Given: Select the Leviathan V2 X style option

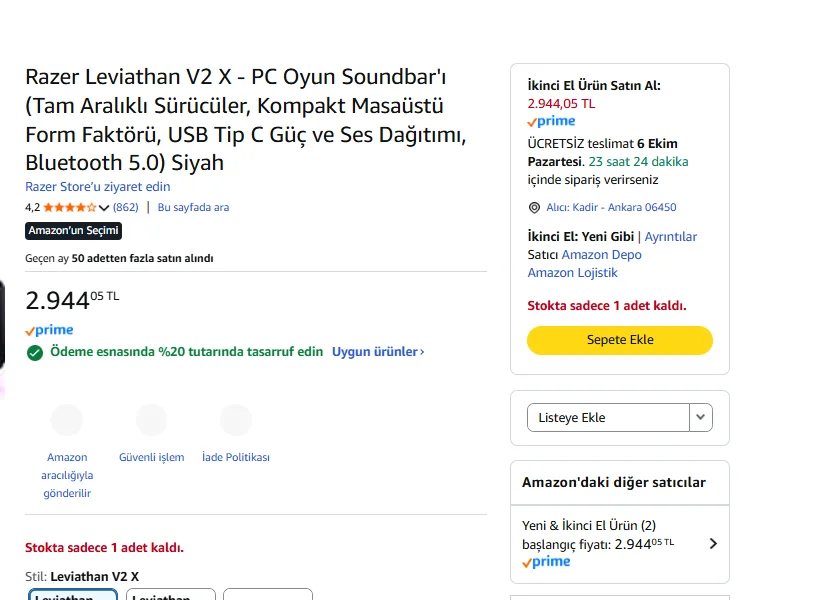Looking at the screenshot, I should click(x=73, y=594).
